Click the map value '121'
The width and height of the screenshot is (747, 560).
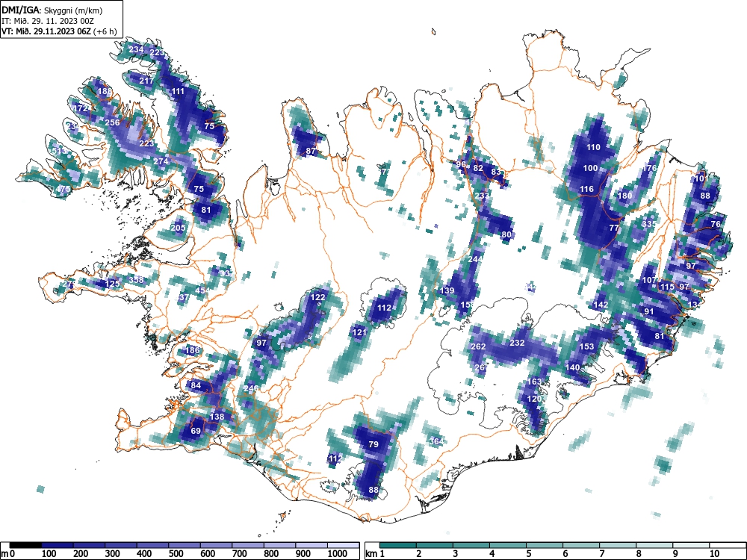(359, 332)
